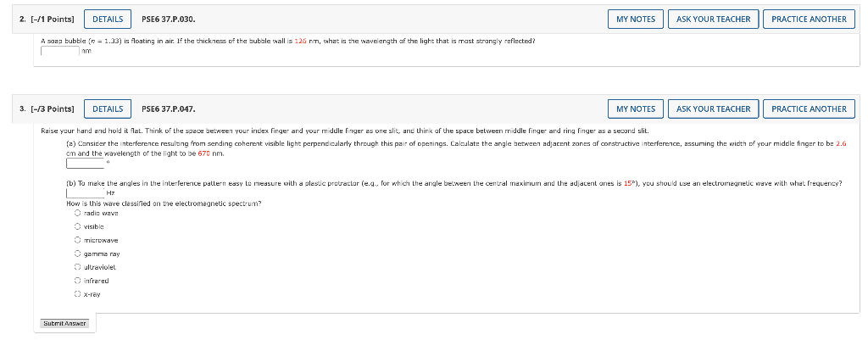The image size is (868, 340).
Task: Select the ultraviolet option
Action: tap(77, 267)
